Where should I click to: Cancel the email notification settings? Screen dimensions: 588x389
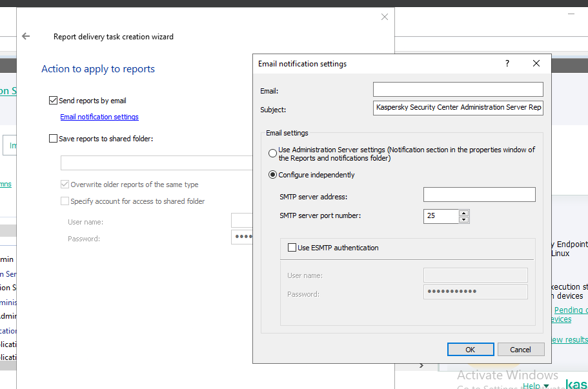pyautogui.click(x=520, y=349)
